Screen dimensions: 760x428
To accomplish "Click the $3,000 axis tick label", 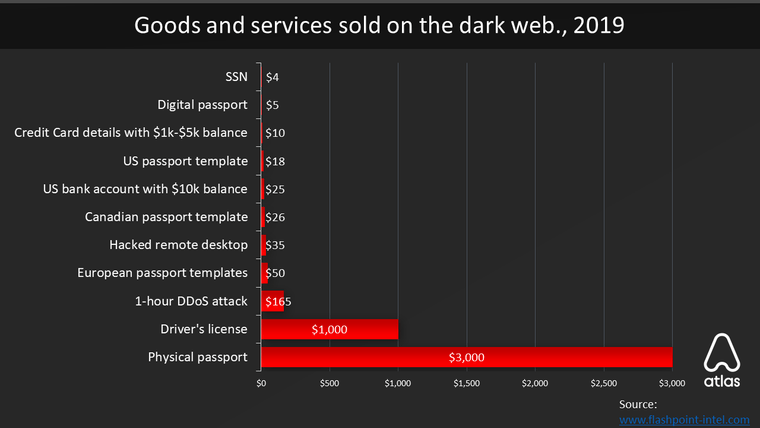I will point(672,383).
